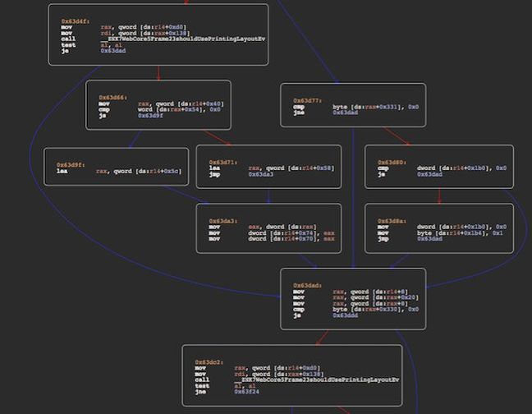The height and width of the screenshot is (414, 532).
Task: Select 'cmp word [ds:rax+0x54], 0x0' line
Action: point(159,109)
